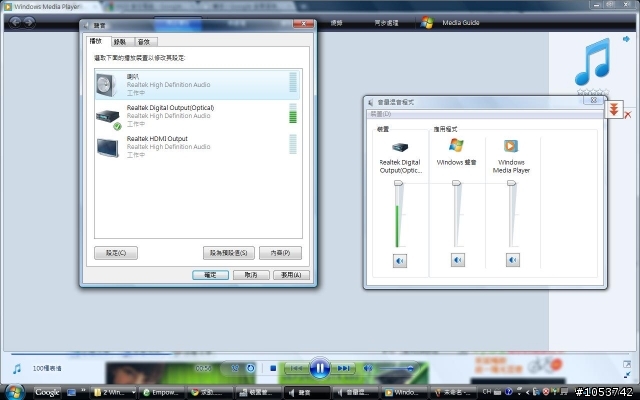Adjust the Media Player volume slider
Image resolution: width=640 pixels, height=400 pixels.
pyautogui.click(x=410, y=369)
